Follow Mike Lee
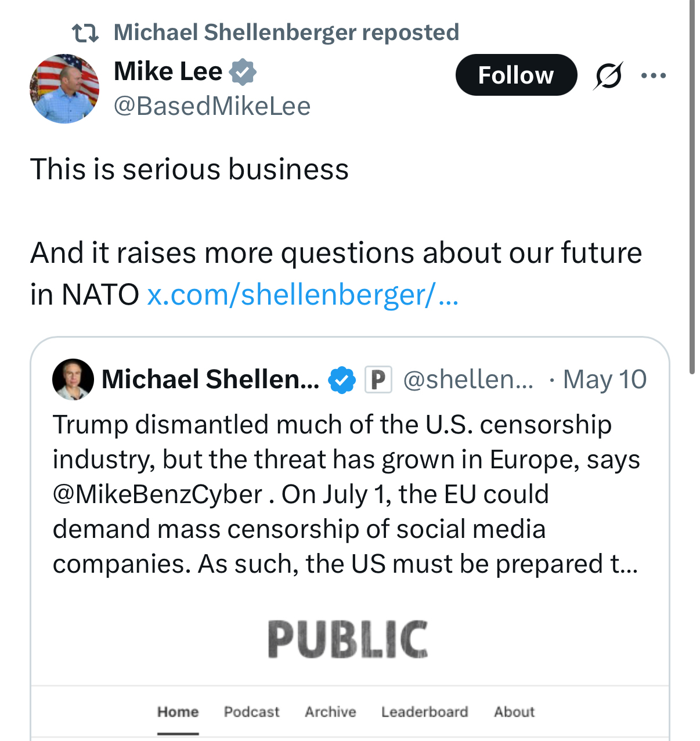Screen dimensions: 700x741 tap(516, 75)
